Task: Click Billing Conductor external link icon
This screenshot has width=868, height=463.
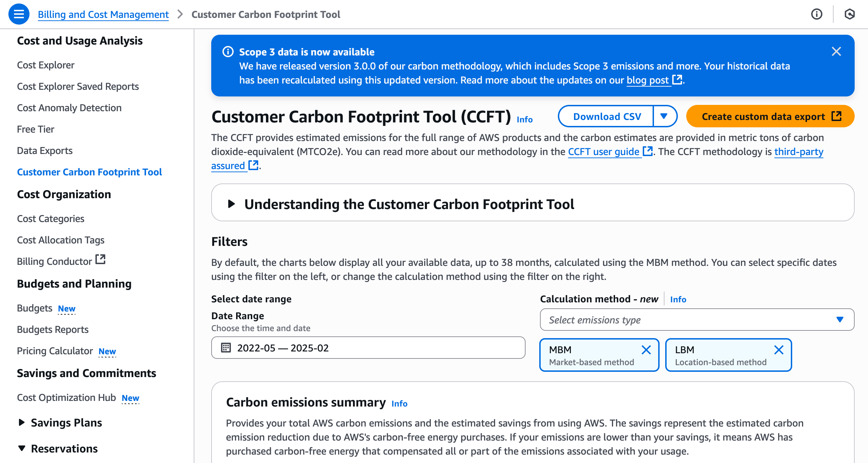Action: pos(101,260)
